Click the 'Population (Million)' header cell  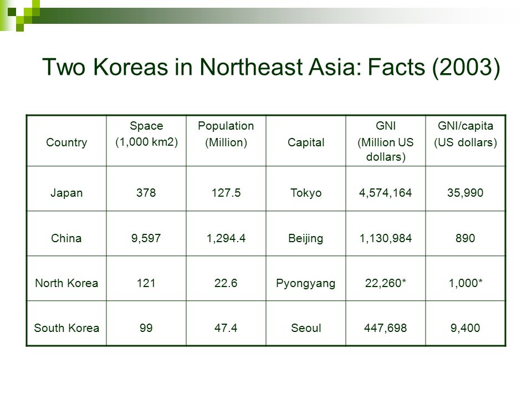pos(226,141)
